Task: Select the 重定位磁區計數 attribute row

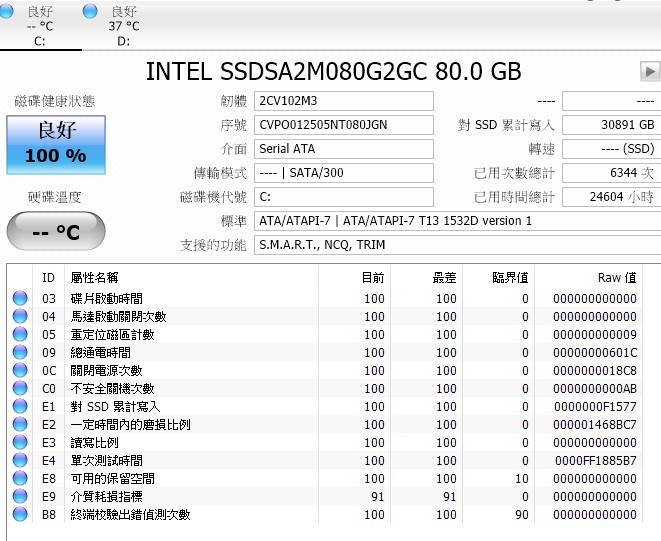Action: (x=325, y=334)
